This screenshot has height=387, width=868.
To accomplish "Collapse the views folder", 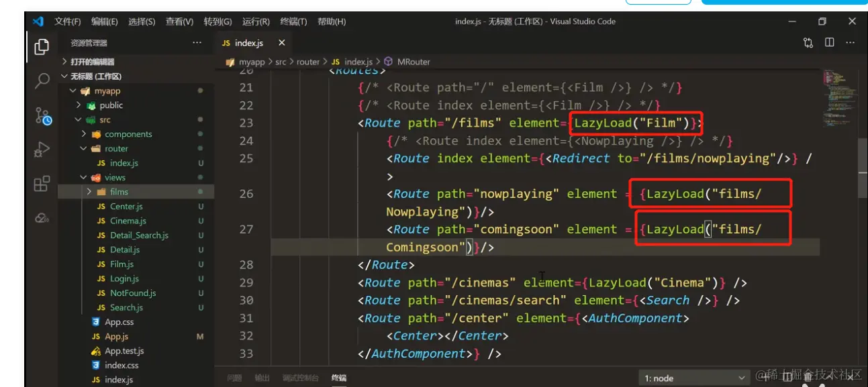I will pyautogui.click(x=84, y=178).
